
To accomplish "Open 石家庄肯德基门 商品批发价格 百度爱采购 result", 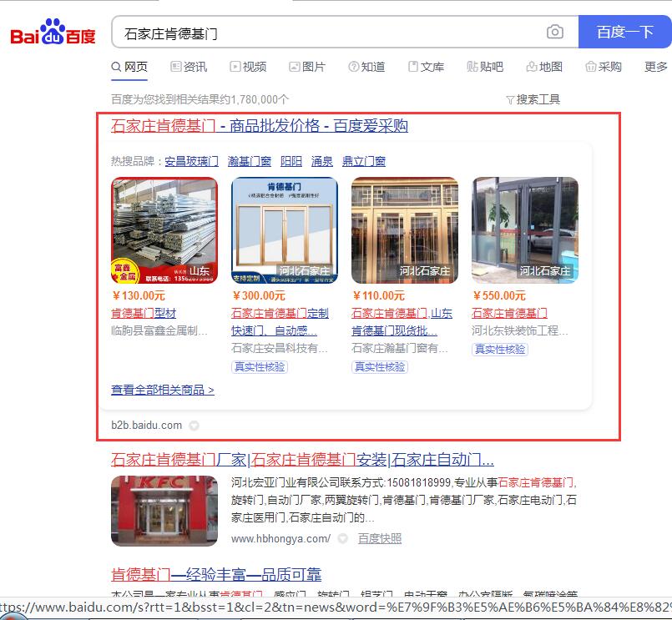I will [260, 125].
